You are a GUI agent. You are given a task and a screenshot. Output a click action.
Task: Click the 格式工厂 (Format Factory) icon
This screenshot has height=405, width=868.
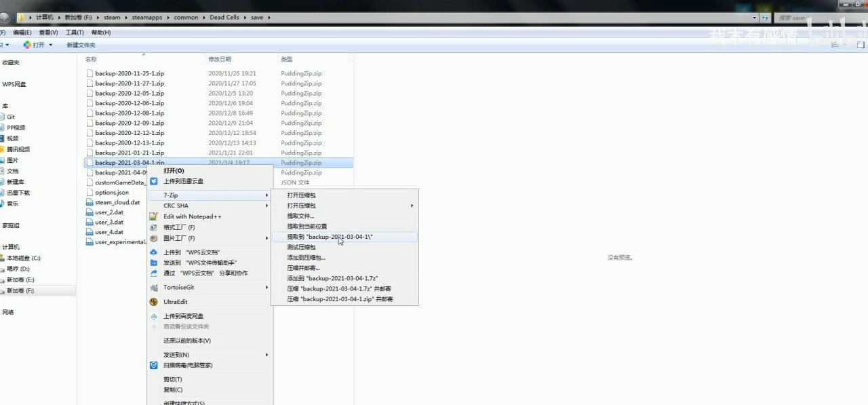click(154, 227)
